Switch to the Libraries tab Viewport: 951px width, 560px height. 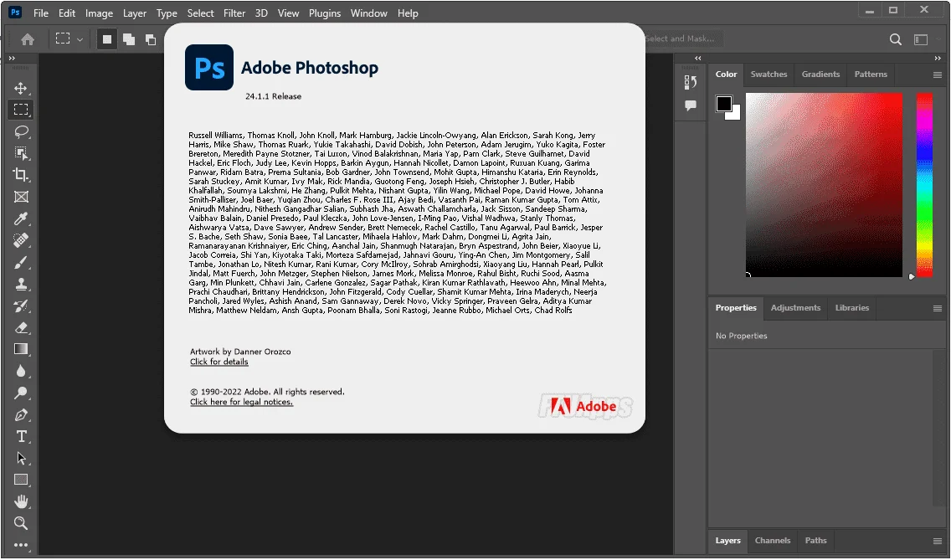click(851, 307)
